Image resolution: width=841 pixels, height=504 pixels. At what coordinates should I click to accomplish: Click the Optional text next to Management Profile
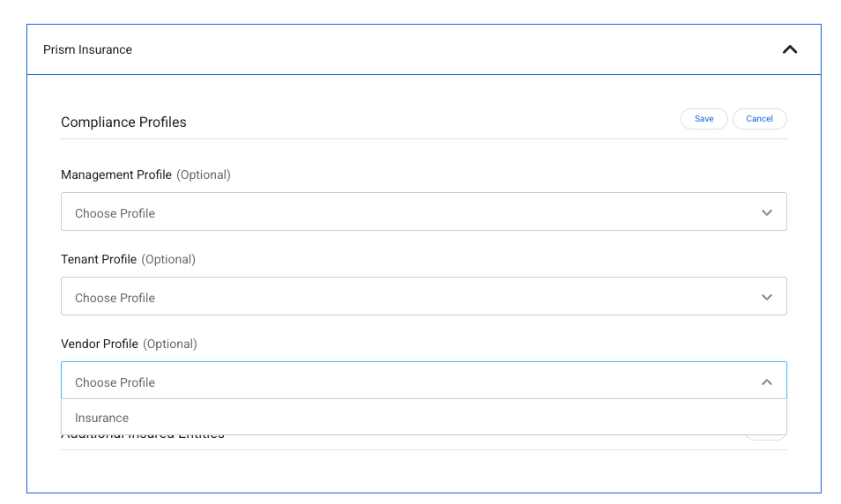point(204,174)
